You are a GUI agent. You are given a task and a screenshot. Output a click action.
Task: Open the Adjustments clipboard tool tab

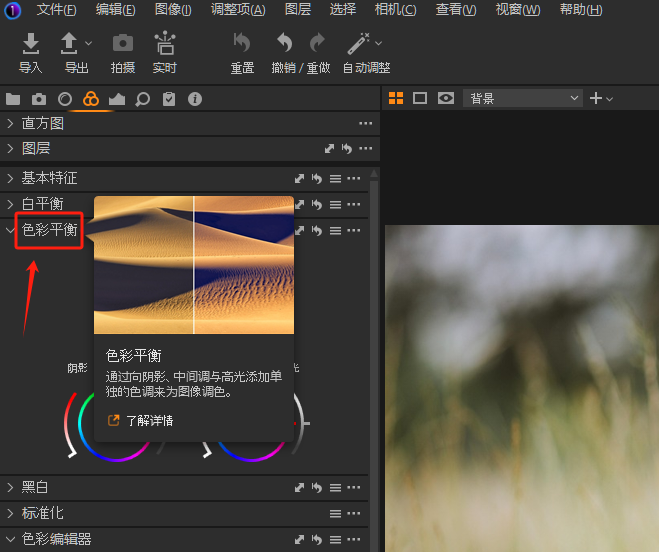pyautogui.click(x=169, y=99)
